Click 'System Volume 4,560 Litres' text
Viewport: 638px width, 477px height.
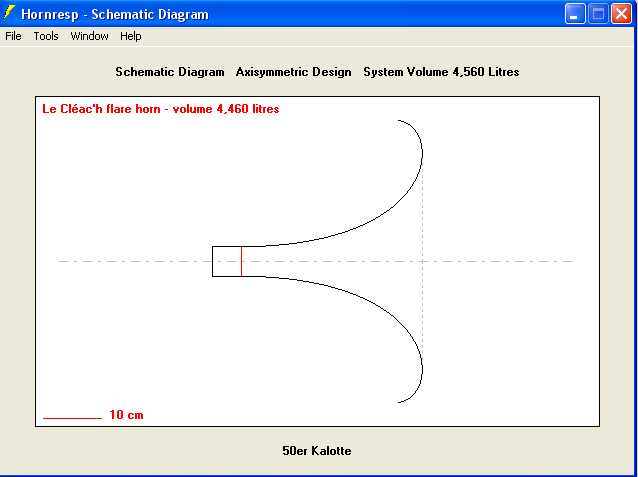click(441, 72)
